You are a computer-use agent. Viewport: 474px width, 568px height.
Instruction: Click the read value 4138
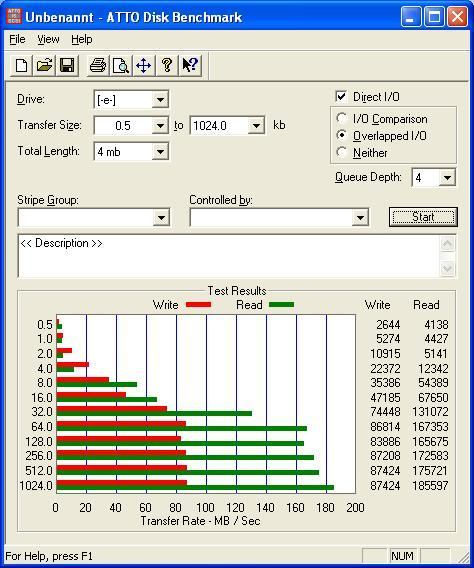436,324
